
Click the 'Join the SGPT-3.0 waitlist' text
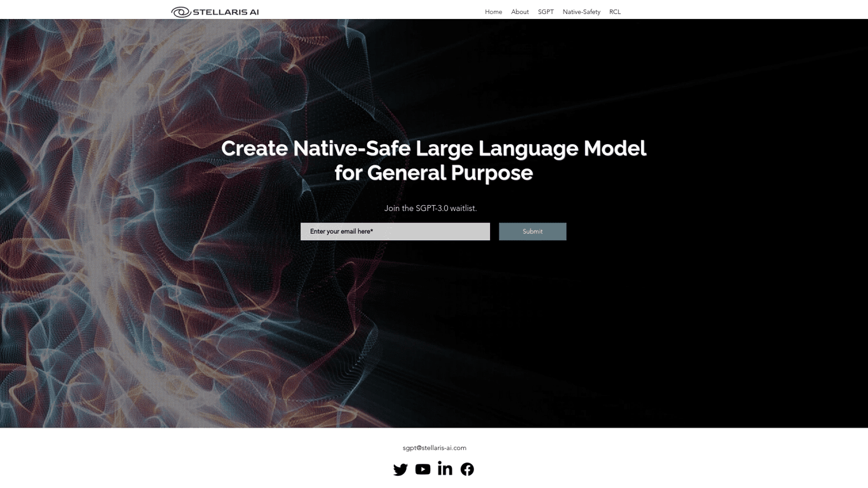tap(430, 208)
